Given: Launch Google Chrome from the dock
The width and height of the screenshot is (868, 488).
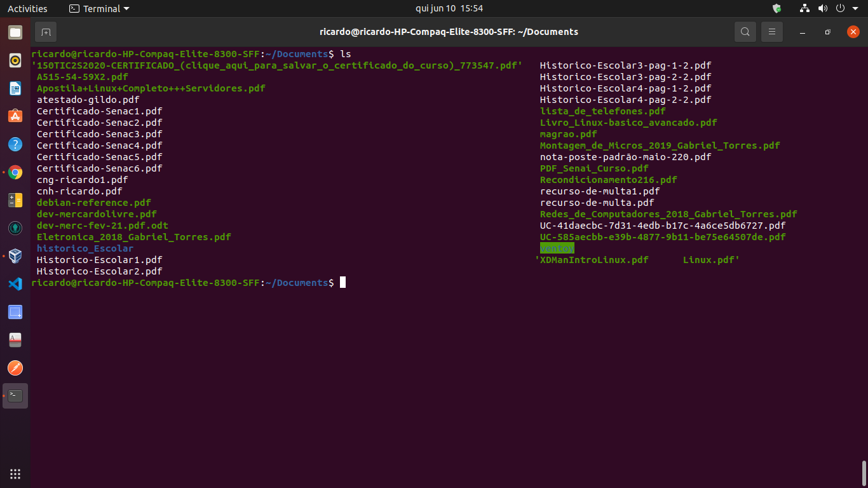Looking at the screenshot, I should click(15, 172).
